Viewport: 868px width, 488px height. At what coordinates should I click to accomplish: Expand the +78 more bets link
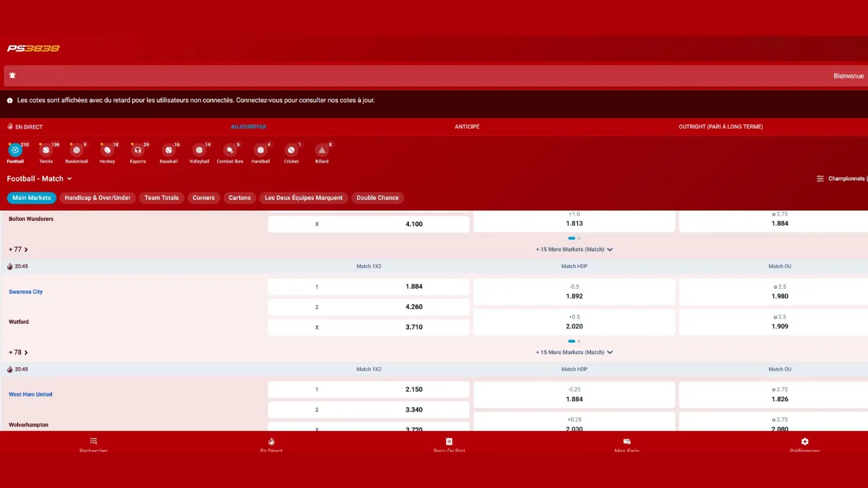[18, 352]
